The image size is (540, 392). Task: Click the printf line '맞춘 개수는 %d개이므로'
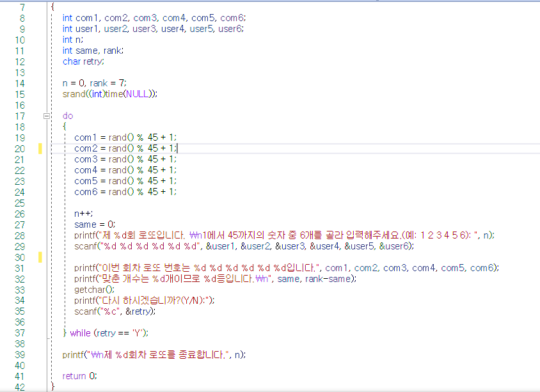[x=216, y=279]
